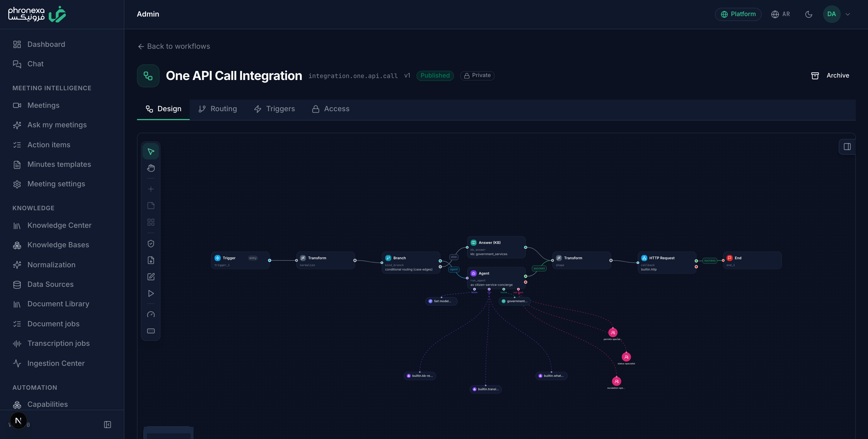Click the play run workflow icon
The width and height of the screenshot is (868, 439).
point(151,293)
